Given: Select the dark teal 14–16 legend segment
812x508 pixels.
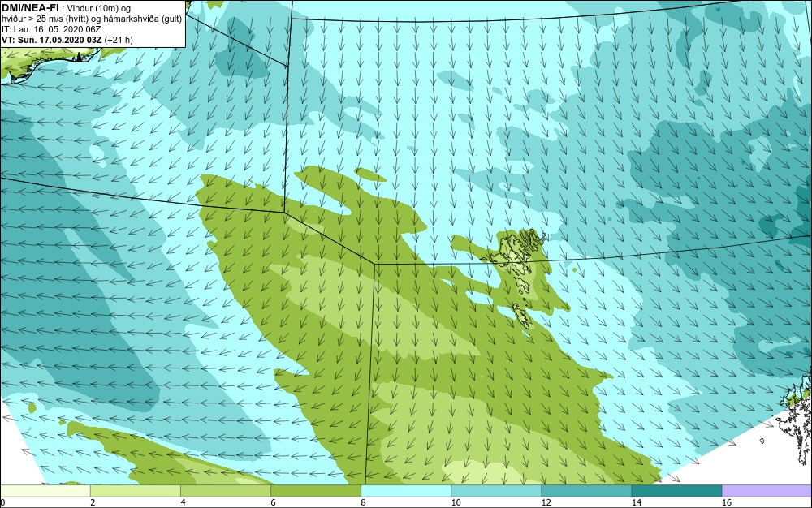Looking at the screenshot, I should coord(676,490).
